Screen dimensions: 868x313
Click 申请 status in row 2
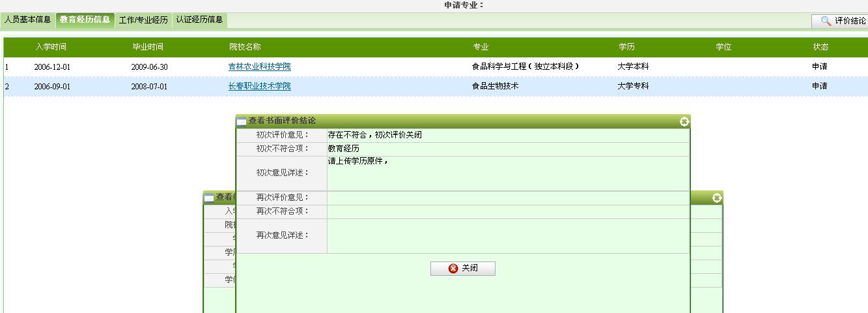820,86
